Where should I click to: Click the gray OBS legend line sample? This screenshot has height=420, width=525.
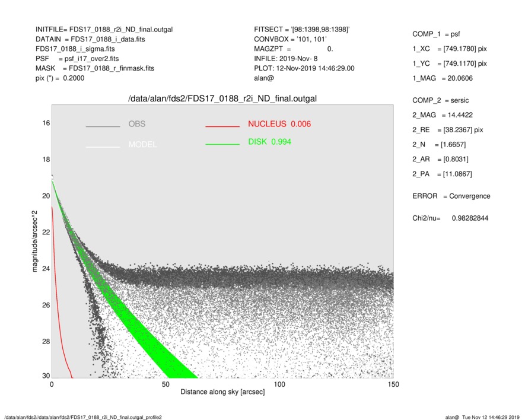(x=103, y=126)
